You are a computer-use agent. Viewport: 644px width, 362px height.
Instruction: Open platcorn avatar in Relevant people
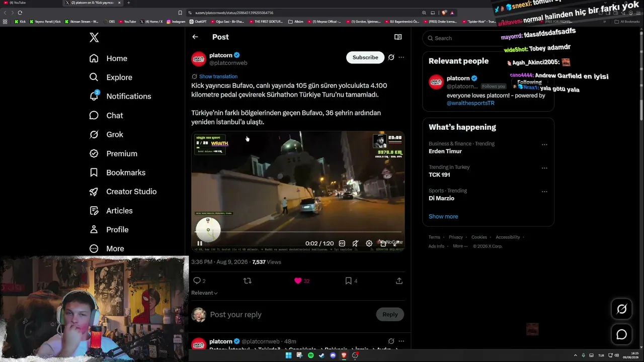click(x=436, y=82)
